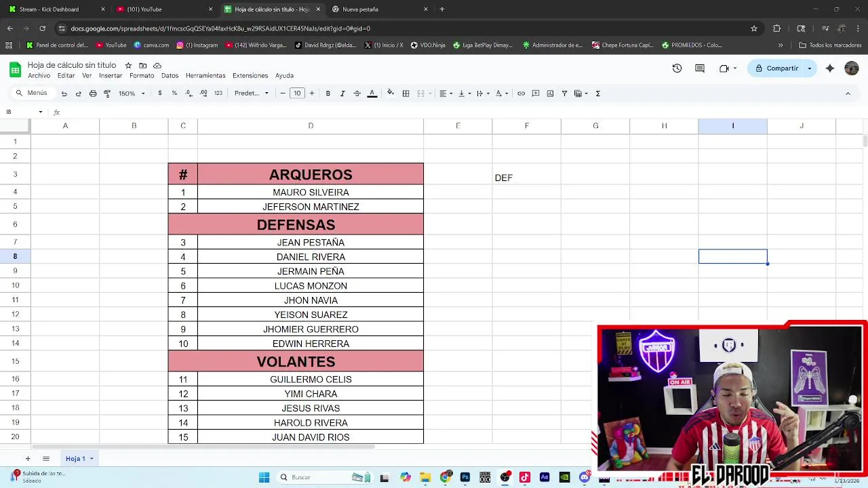868x488 pixels.
Task: Open Photoshop from the taskbar
Action: pos(465,477)
